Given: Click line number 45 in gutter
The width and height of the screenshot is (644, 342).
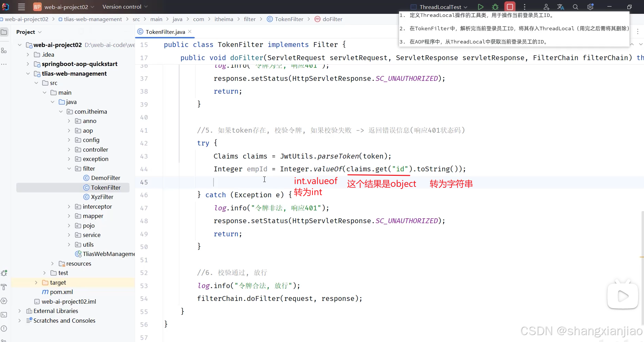Looking at the screenshot, I should tap(144, 182).
